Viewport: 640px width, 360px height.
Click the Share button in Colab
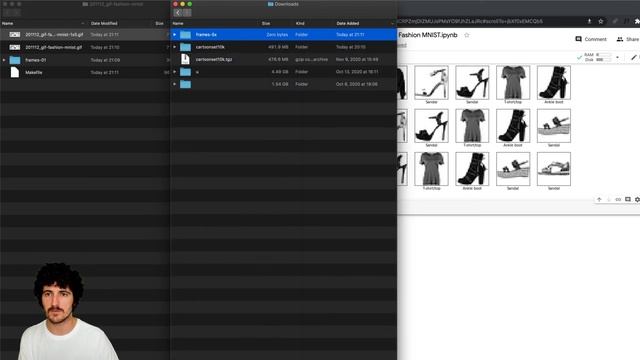628,39
